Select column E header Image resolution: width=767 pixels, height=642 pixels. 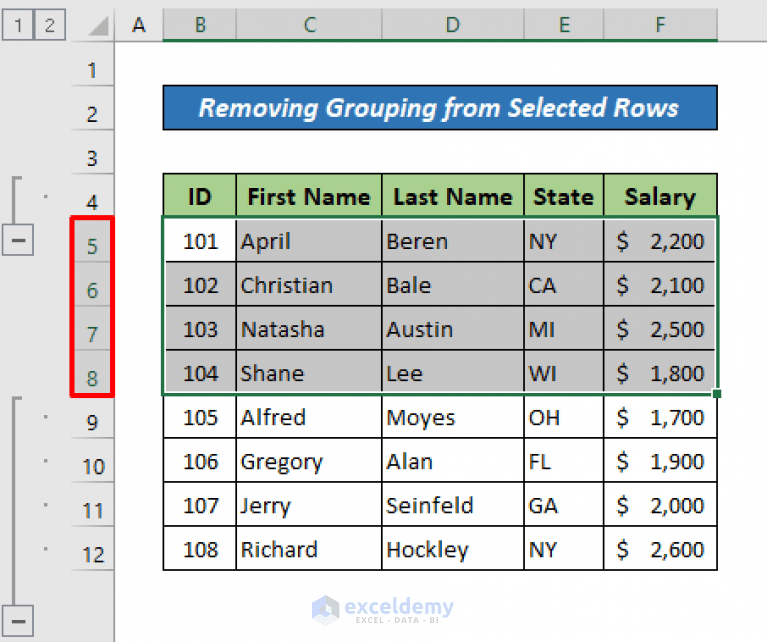pyautogui.click(x=564, y=24)
